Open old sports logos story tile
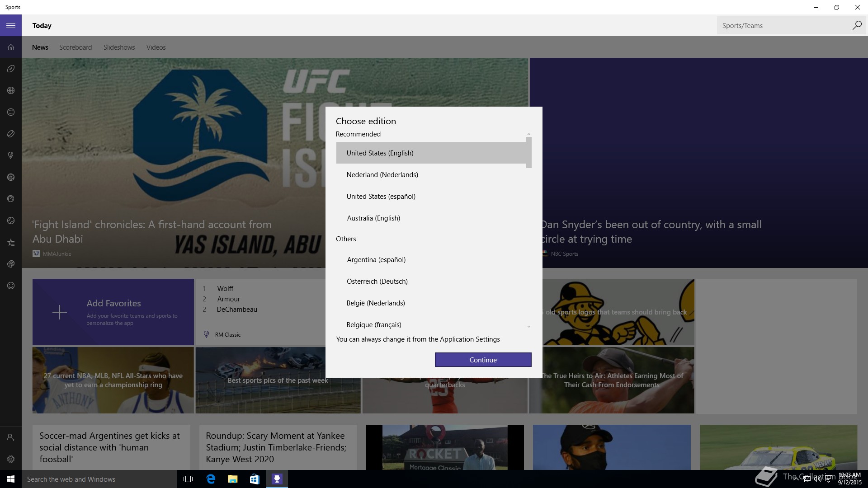Viewport: 868px width, 488px height. (x=618, y=312)
